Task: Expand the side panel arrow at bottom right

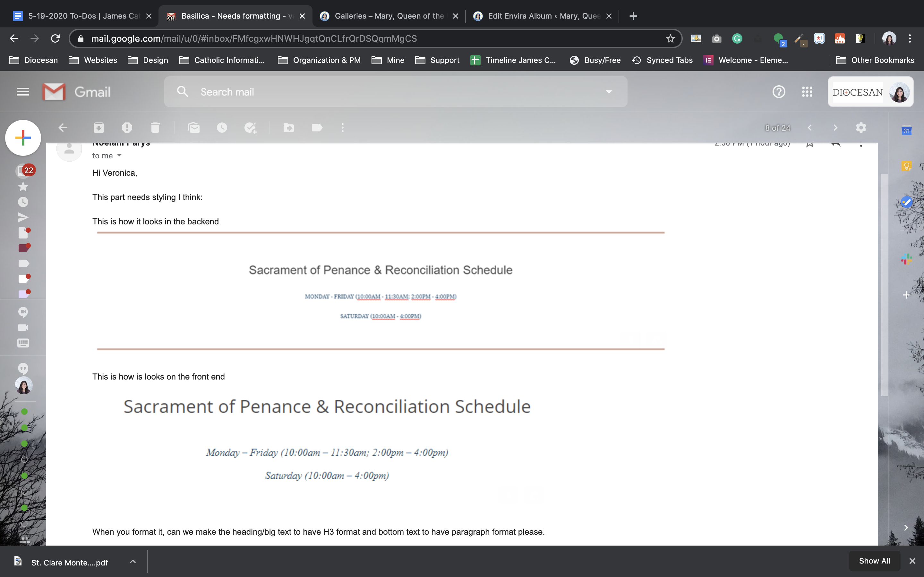Action: pos(906,527)
